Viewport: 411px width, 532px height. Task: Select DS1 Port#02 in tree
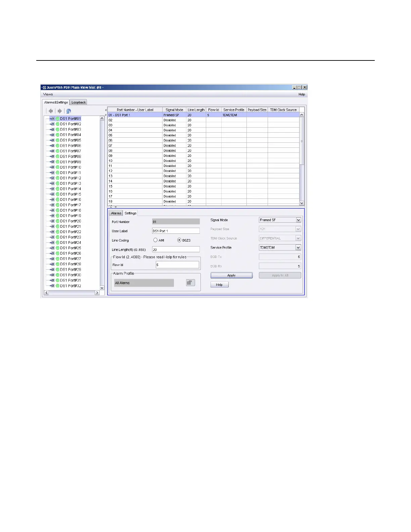[x=71, y=124]
